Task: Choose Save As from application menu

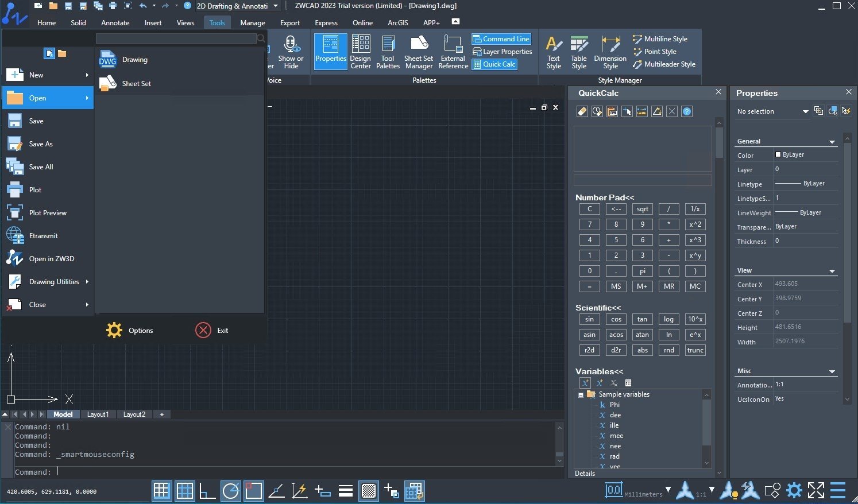Action: pos(48,144)
